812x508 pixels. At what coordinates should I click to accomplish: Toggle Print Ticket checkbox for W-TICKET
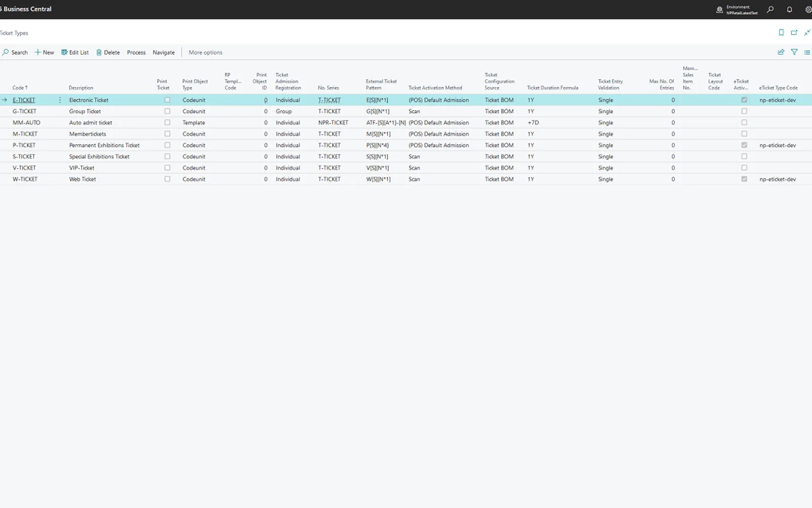coord(167,179)
